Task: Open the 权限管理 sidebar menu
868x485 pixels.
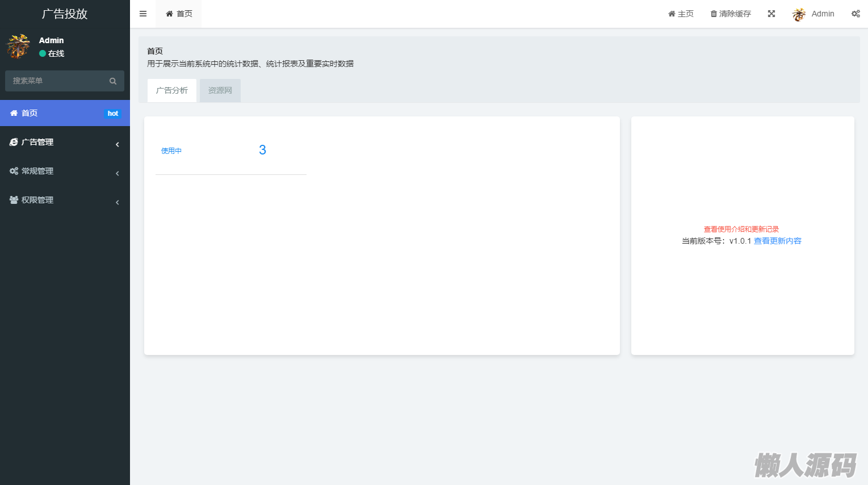Action: (65, 200)
